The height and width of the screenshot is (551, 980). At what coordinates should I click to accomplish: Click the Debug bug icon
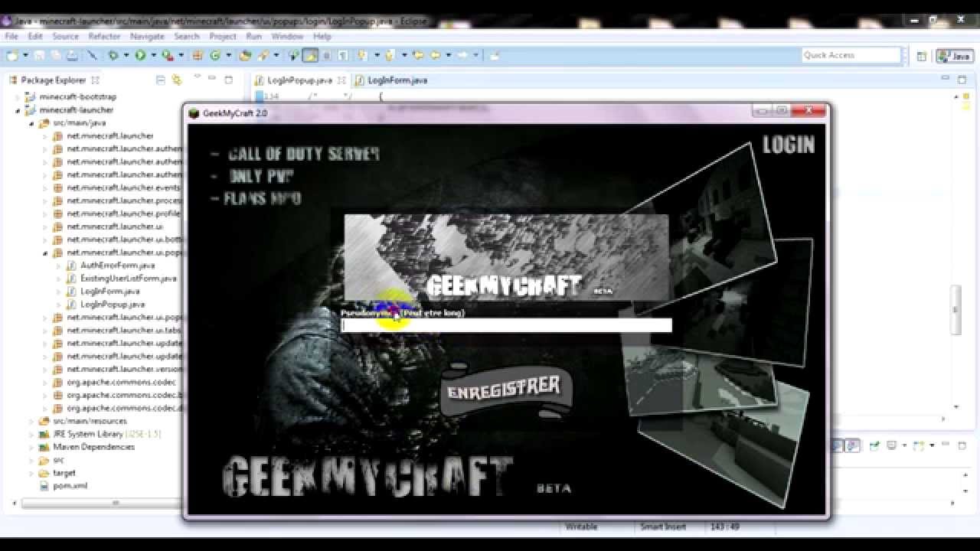113,55
